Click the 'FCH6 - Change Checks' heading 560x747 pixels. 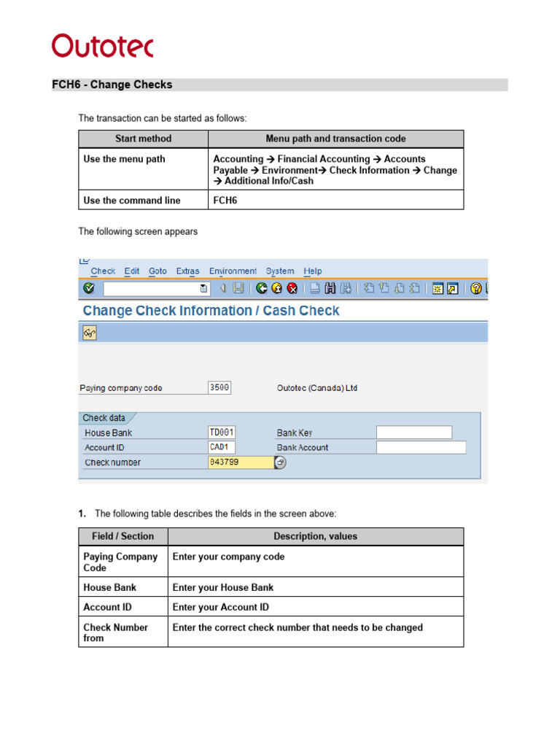coord(112,85)
